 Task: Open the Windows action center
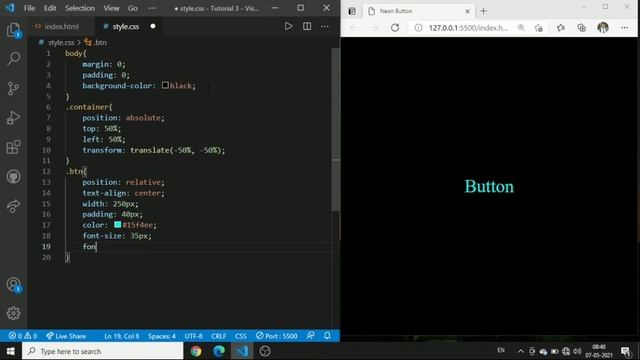point(626,351)
